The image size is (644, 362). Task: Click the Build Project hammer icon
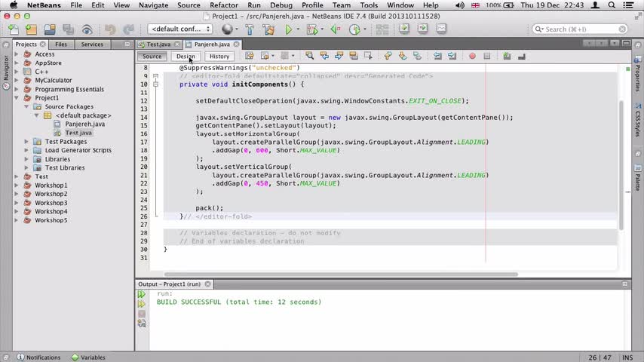(250, 29)
